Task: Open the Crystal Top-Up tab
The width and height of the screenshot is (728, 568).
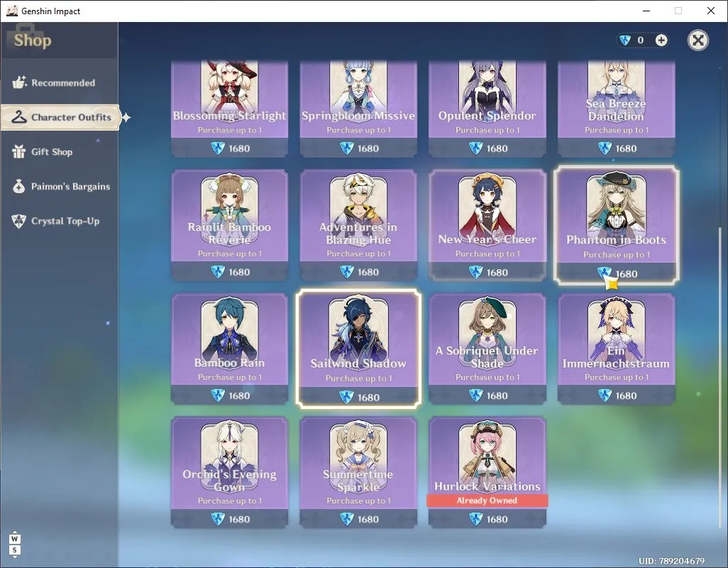Action: [x=60, y=221]
